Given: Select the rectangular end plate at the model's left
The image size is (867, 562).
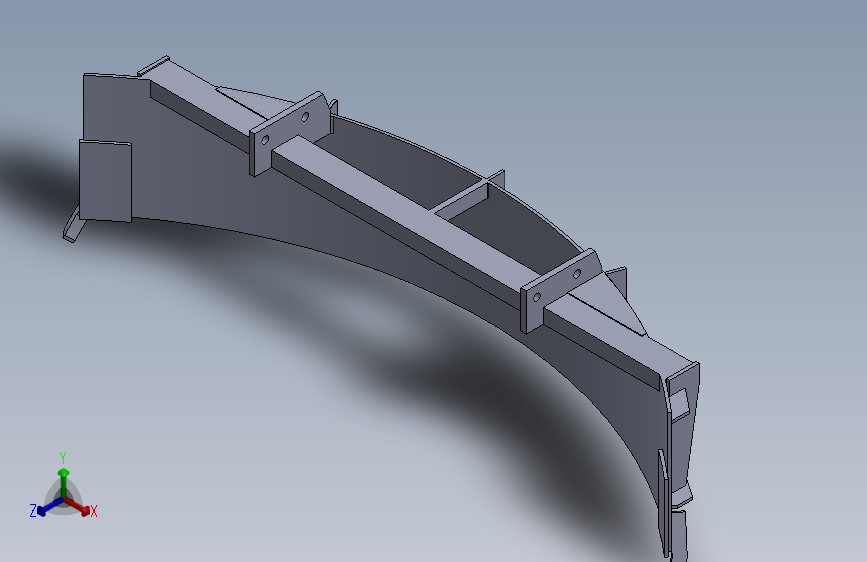Looking at the screenshot, I should click(106, 181).
